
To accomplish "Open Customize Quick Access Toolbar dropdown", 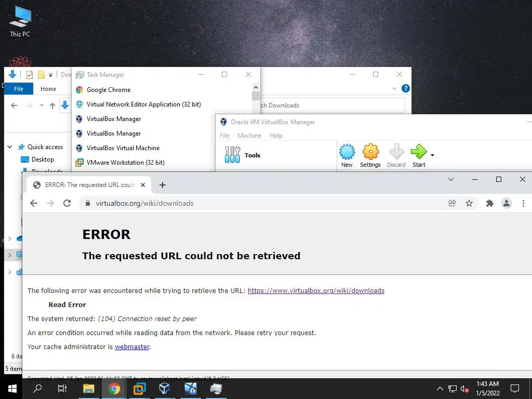I will point(50,75).
